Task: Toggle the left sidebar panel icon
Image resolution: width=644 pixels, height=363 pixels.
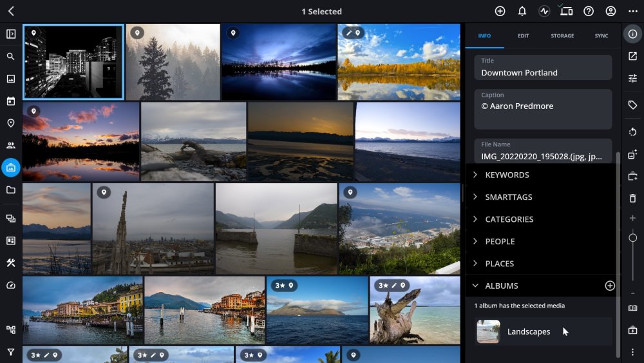Action: click(11, 34)
